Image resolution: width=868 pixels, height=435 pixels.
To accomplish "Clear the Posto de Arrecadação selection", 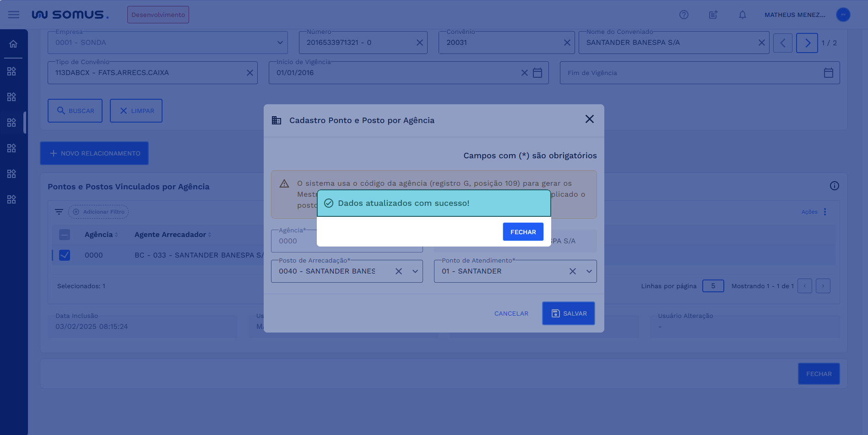I will pyautogui.click(x=398, y=271).
